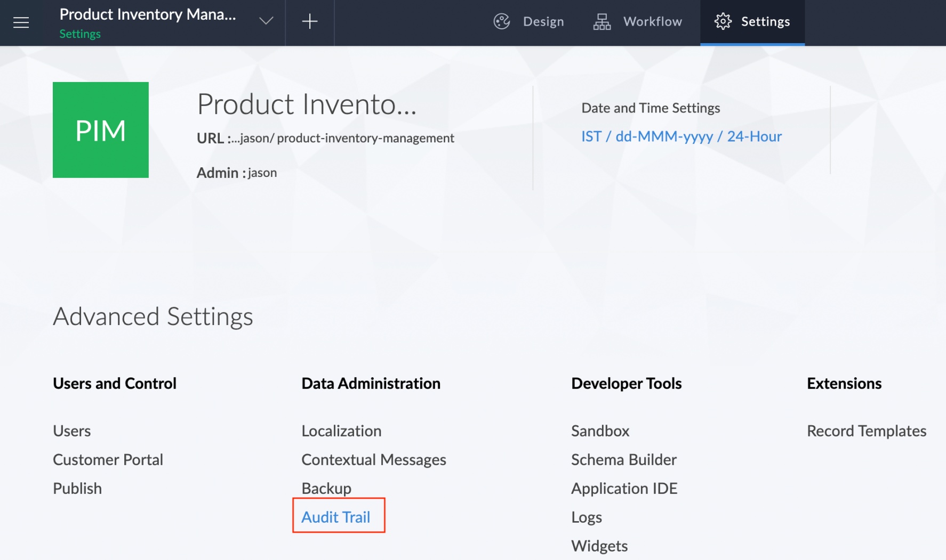946x560 pixels.
Task: Click the Settings gear icon
Action: point(724,21)
